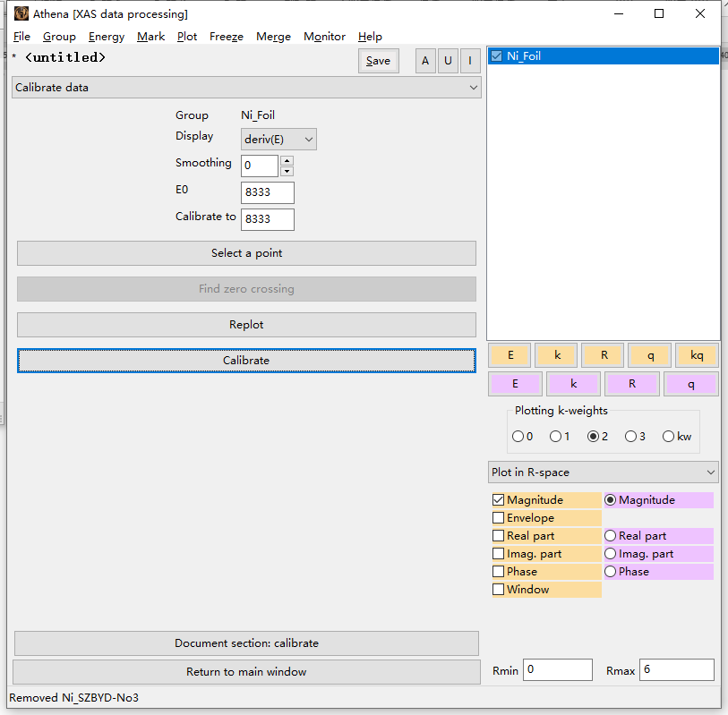This screenshot has width=728, height=715.
Task: Open the Energy menu
Action: pyautogui.click(x=107, y=37)
